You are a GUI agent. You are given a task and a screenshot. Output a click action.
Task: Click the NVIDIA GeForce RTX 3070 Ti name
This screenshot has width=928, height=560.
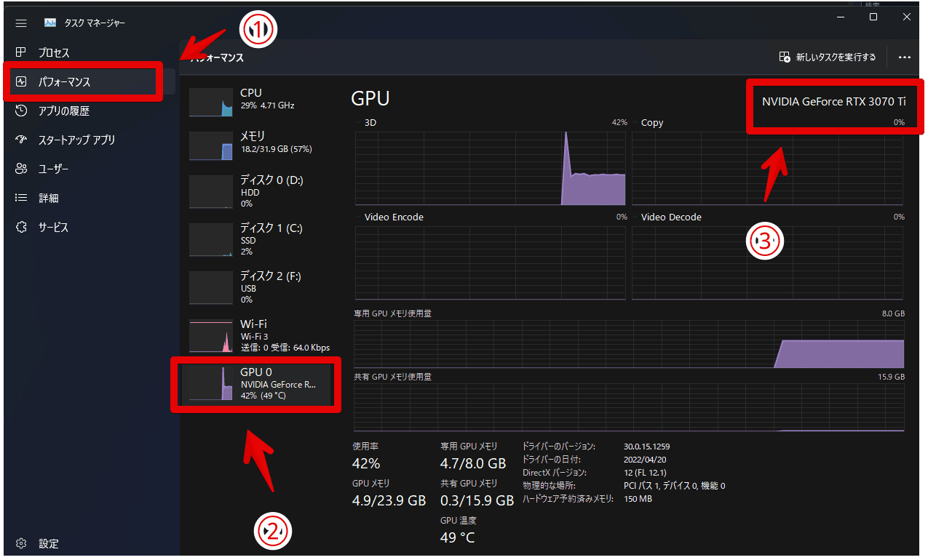[x=833, y=102]
